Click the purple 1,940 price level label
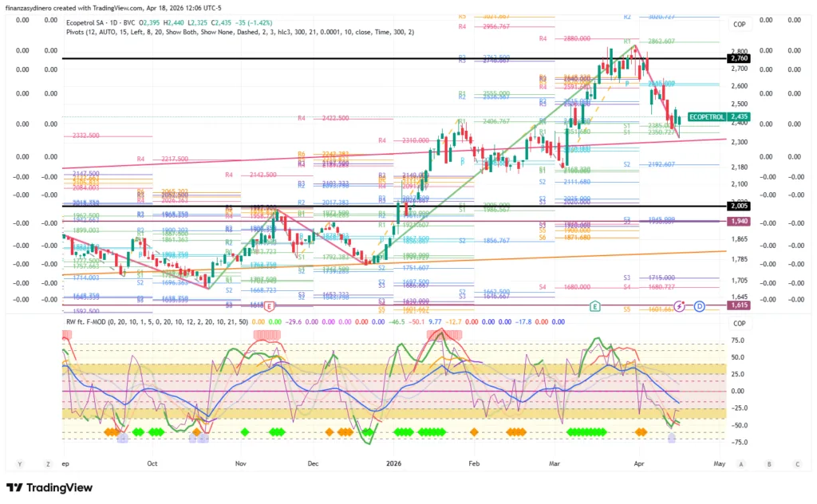Screen dimensions: 817x504 pos(739,221)
